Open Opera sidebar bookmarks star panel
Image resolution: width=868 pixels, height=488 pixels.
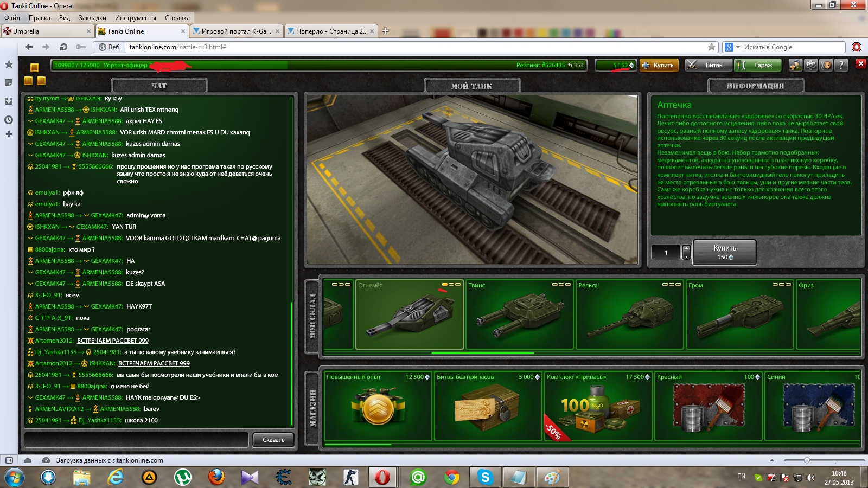[x=9, y=65]
